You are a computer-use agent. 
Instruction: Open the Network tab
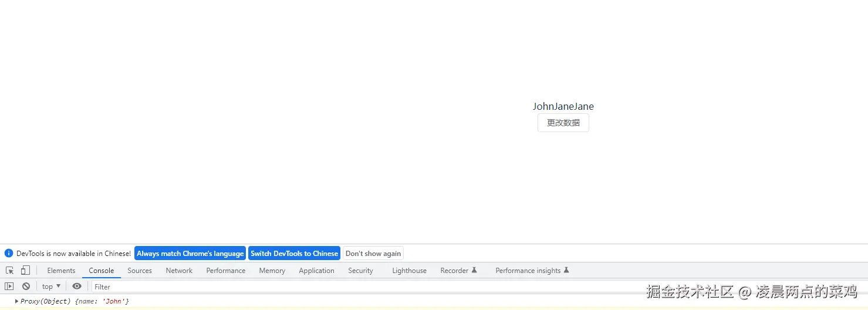[179, 271]
